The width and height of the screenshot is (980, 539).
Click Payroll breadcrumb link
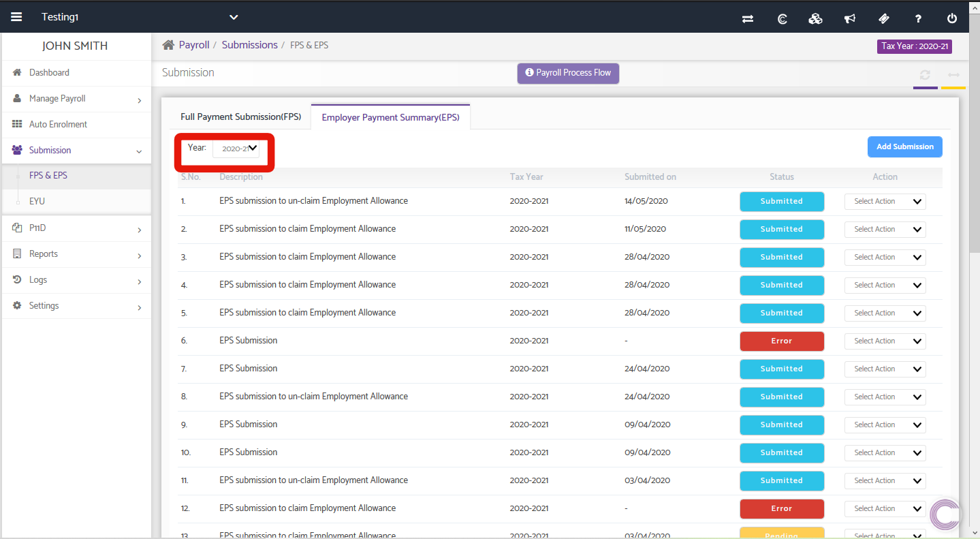(194, 45)
